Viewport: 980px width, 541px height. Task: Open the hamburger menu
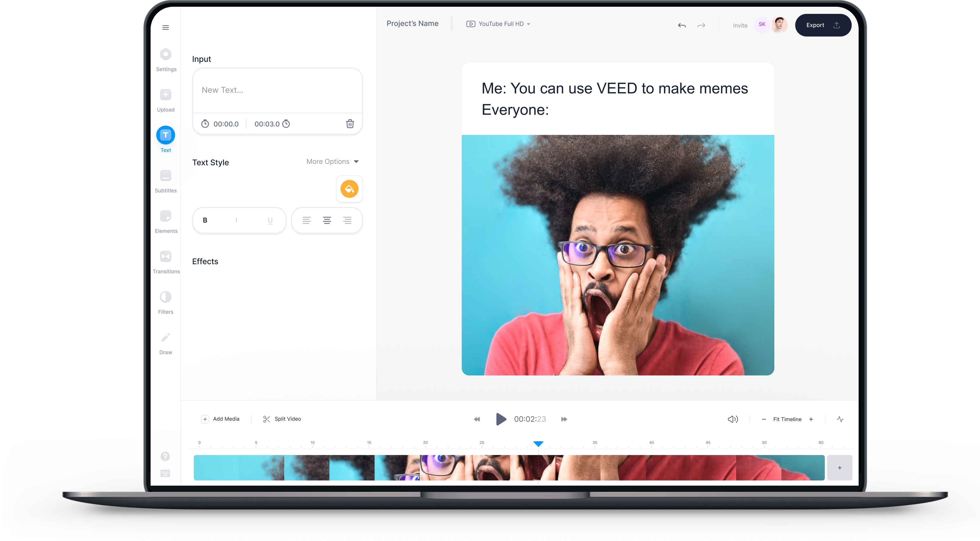pyautogui.click(x=165, y=27)
